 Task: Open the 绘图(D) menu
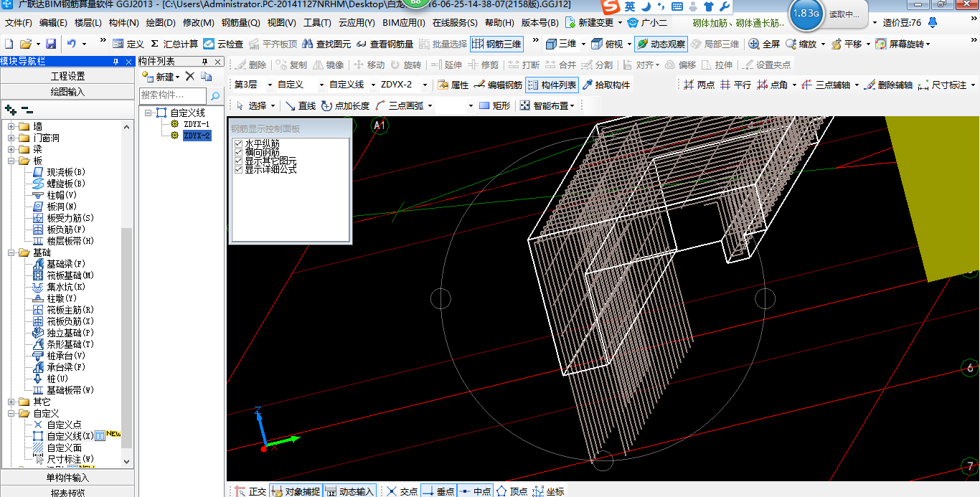click(161, 22)
